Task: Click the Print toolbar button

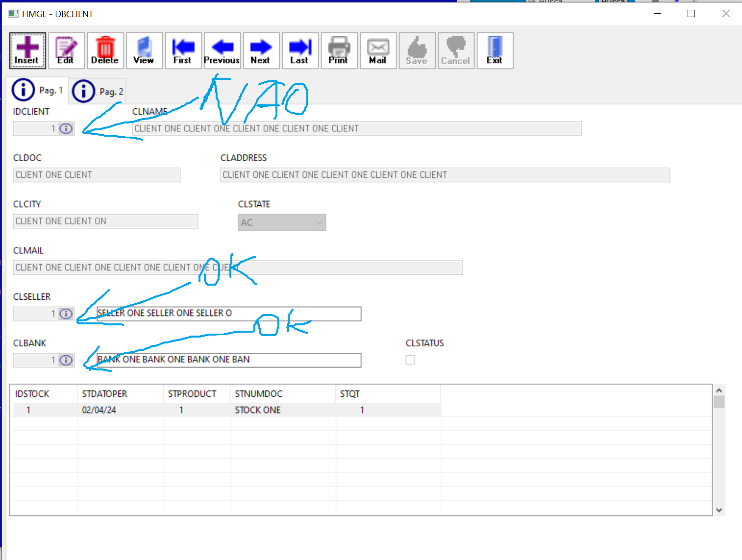Action: (x=339, y=51)
